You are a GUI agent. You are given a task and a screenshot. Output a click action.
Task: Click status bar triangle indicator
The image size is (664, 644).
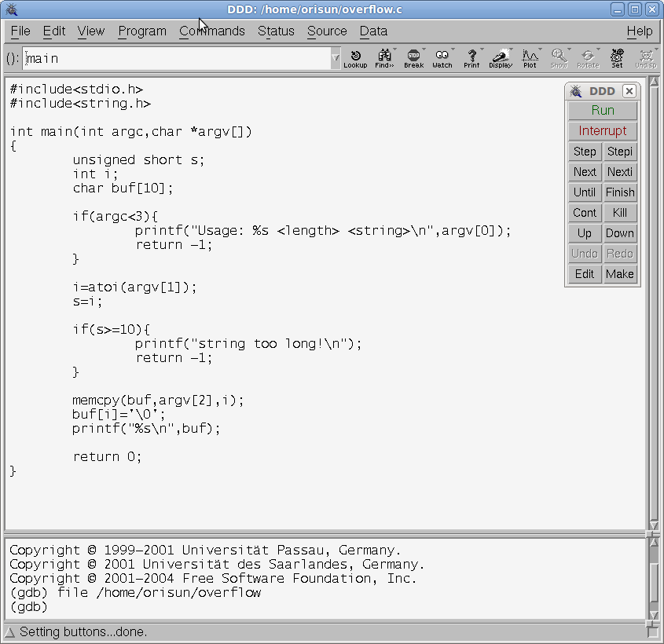(x=9, y=632)
